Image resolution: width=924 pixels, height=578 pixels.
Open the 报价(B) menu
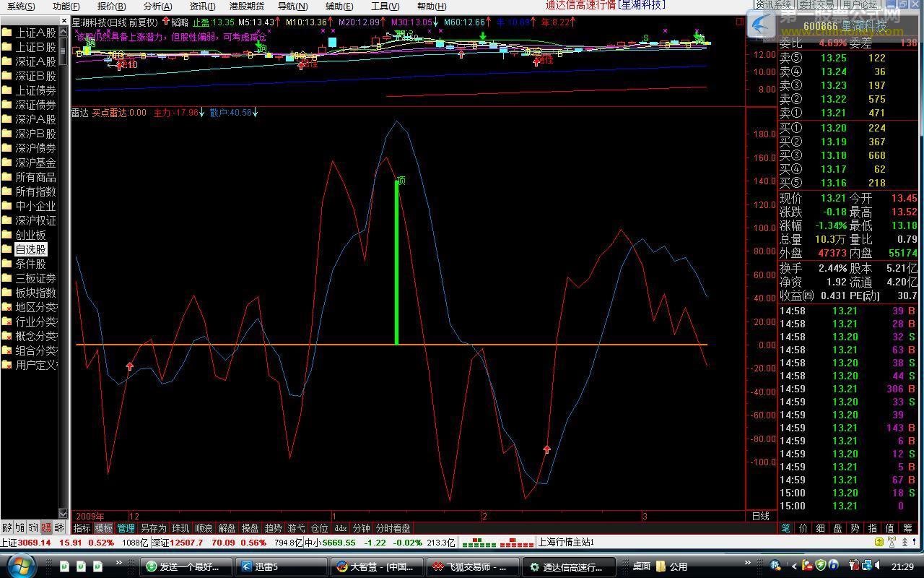(111, 7)
